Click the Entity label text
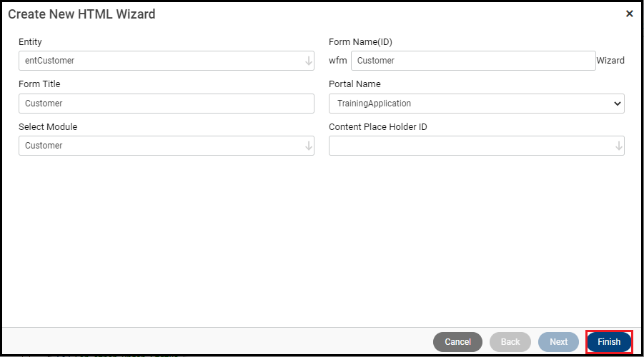 30,42
